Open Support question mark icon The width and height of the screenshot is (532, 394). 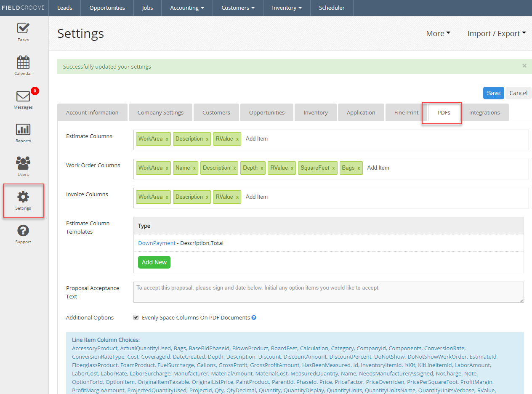pyautogui.click(x=23, y=231)
